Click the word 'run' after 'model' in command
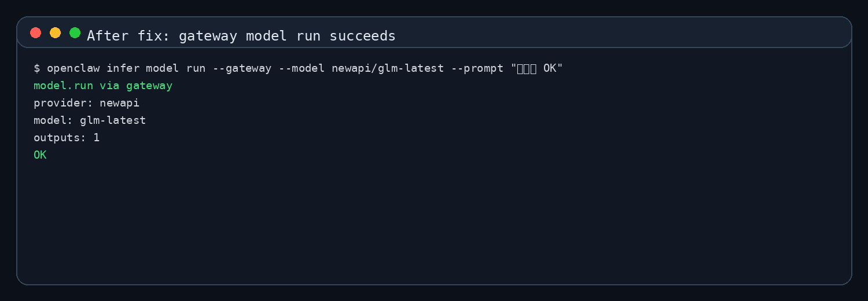The image size is (868, 301). 196,68
